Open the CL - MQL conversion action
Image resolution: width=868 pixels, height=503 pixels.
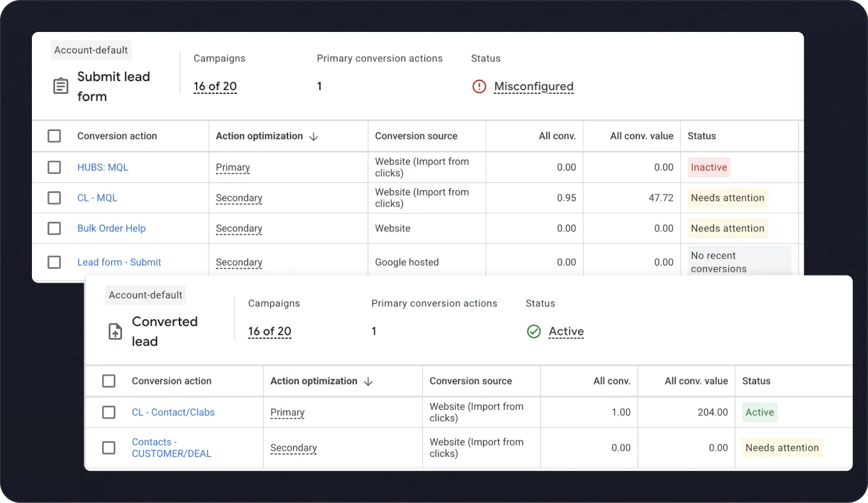[x=97, y=198]
